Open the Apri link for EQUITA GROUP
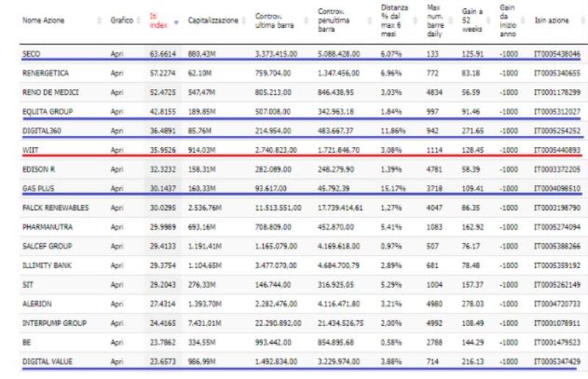588x379 pixels. [x=117, y=112]
